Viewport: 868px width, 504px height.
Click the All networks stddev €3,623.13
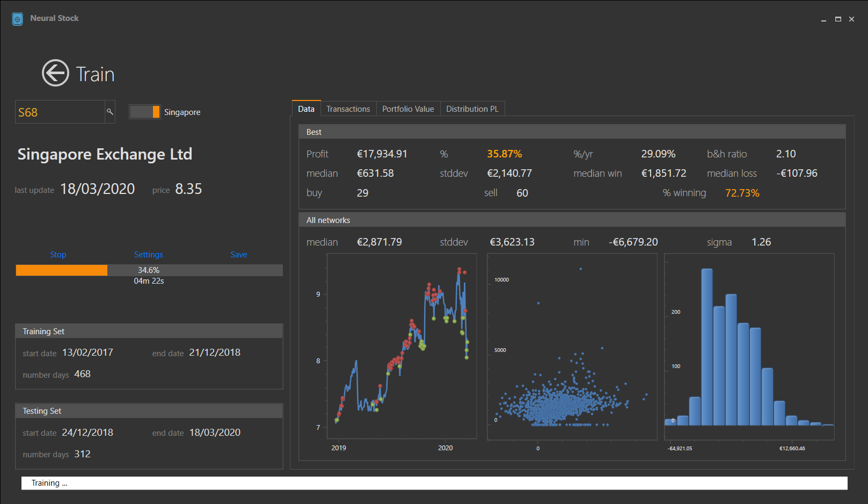(x=512, y=242)
